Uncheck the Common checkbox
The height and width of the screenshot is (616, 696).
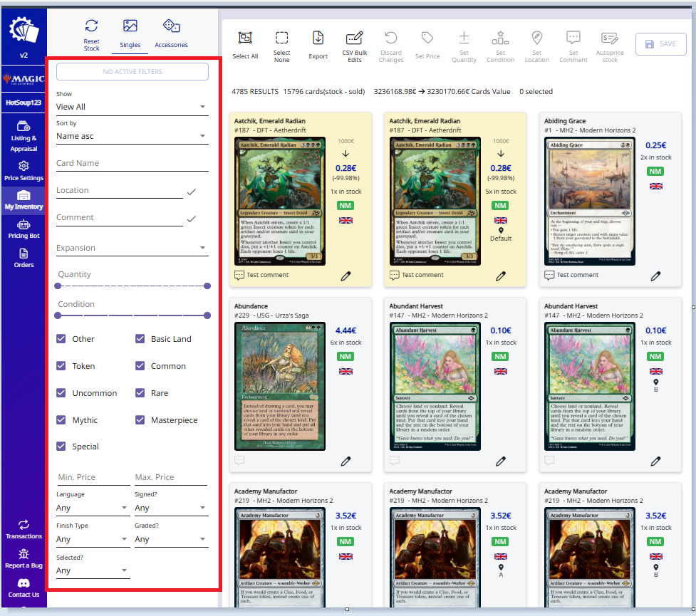pyautogui.click(x=140, y=366)
